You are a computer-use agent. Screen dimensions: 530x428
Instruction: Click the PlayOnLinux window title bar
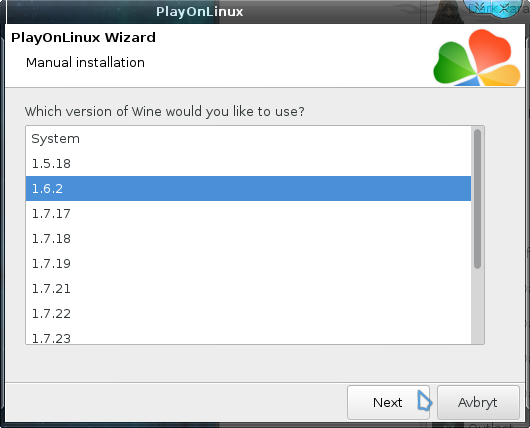199,11
